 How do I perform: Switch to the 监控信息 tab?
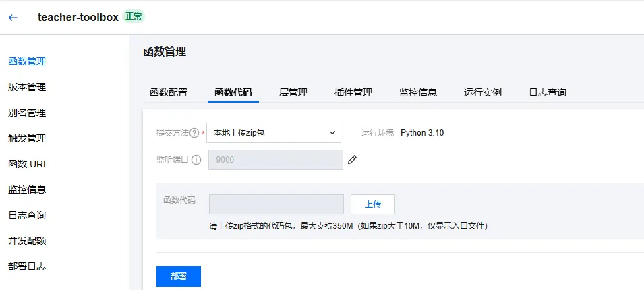417,92
